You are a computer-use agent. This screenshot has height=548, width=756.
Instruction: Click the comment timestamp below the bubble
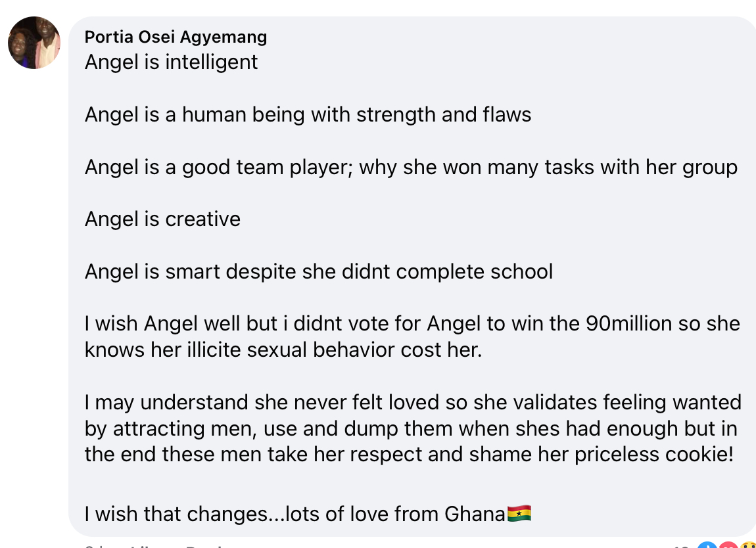pos(93,545)
